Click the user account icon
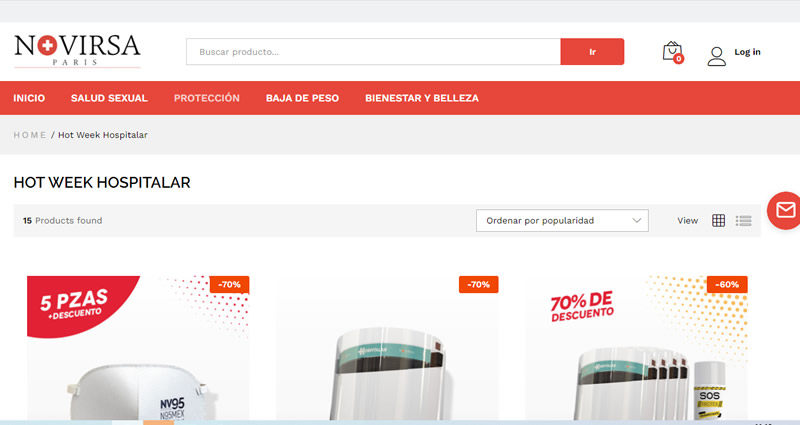The width and height of the screenshot is (800, 425). [716, 56]
